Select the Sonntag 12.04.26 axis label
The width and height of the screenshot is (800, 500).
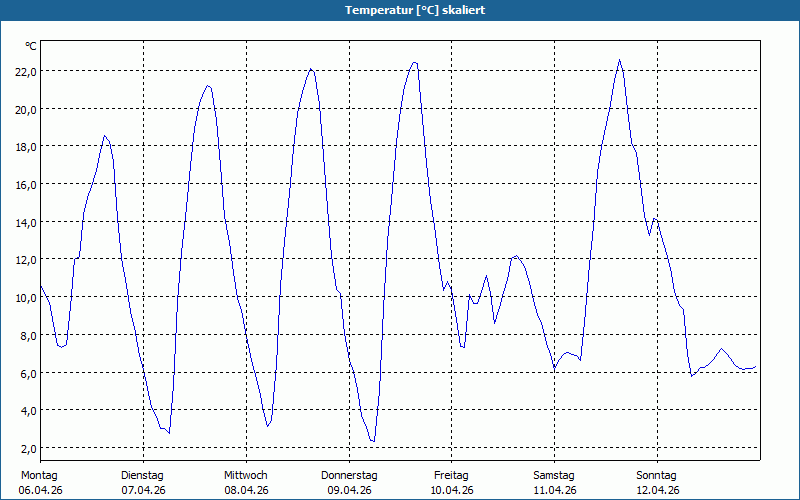pos(657,483)
